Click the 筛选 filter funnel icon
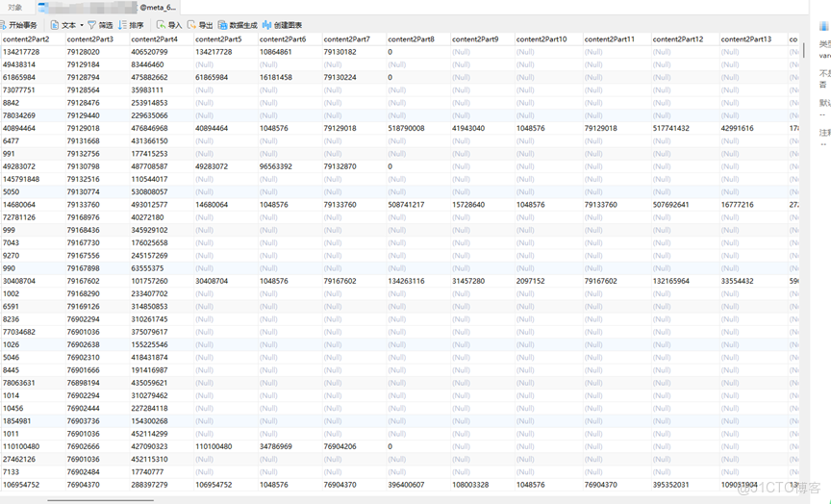This screenshot has height=504, width=831. pyautogui.click(x=91, y=25)
